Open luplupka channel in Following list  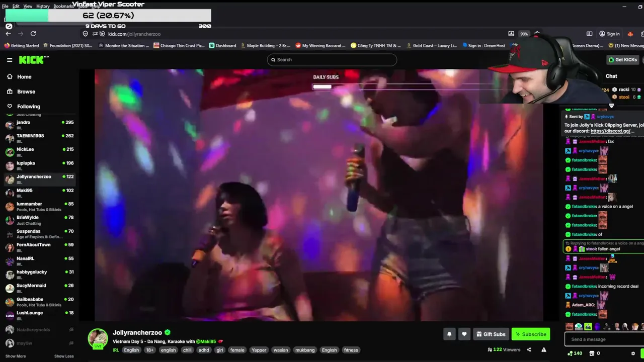click(39, 165)
